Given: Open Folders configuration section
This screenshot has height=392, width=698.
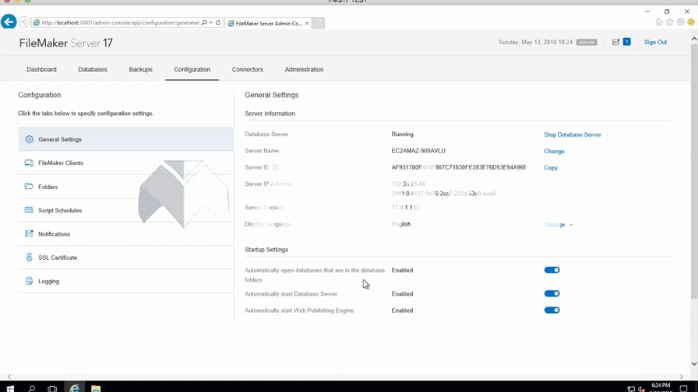Looking at the screenshot, I should coord(126,186).
